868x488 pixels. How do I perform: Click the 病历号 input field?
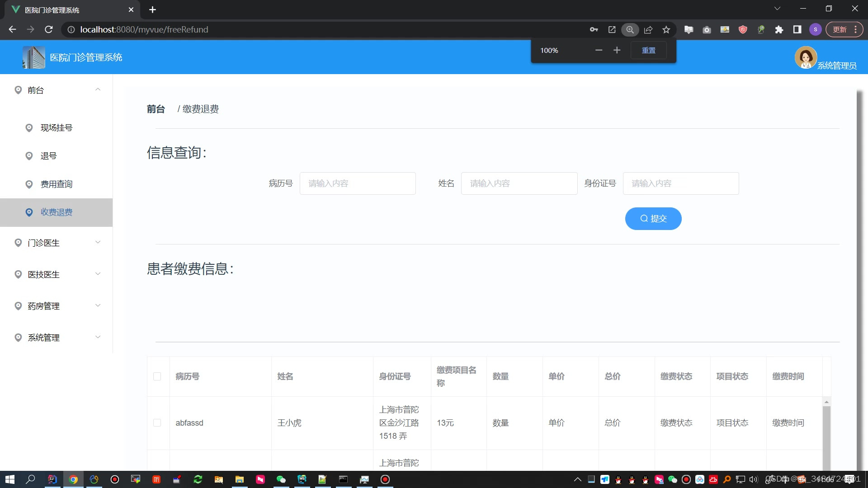point(357,183)
